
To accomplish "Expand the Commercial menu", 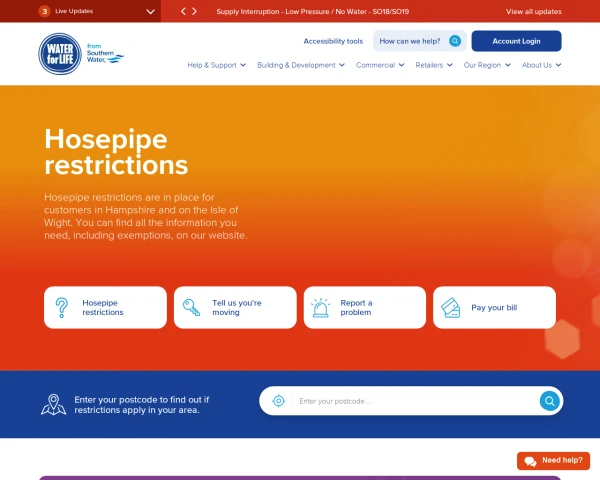I will click(x=380, y=65).
